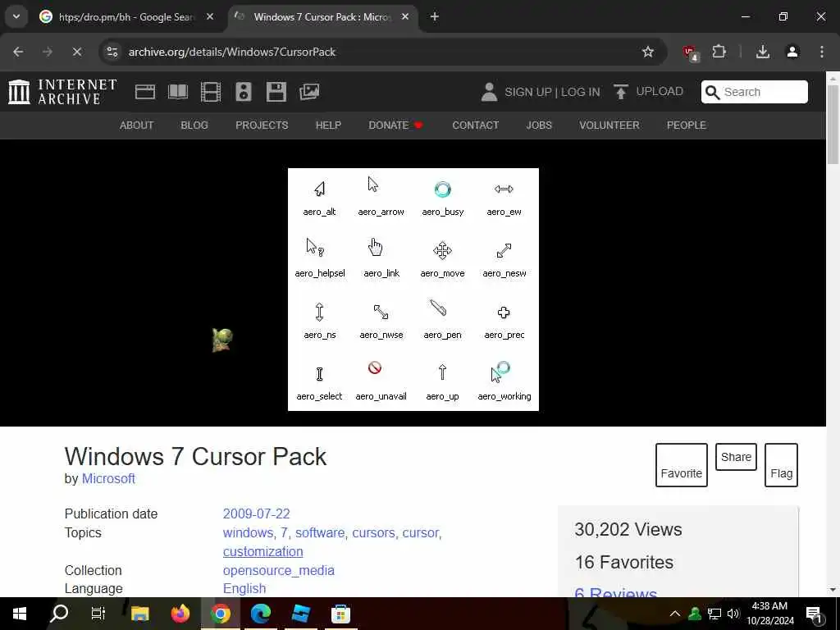Open the 'windows' topic link
840x630 pixels.
(x=249, y=532)
